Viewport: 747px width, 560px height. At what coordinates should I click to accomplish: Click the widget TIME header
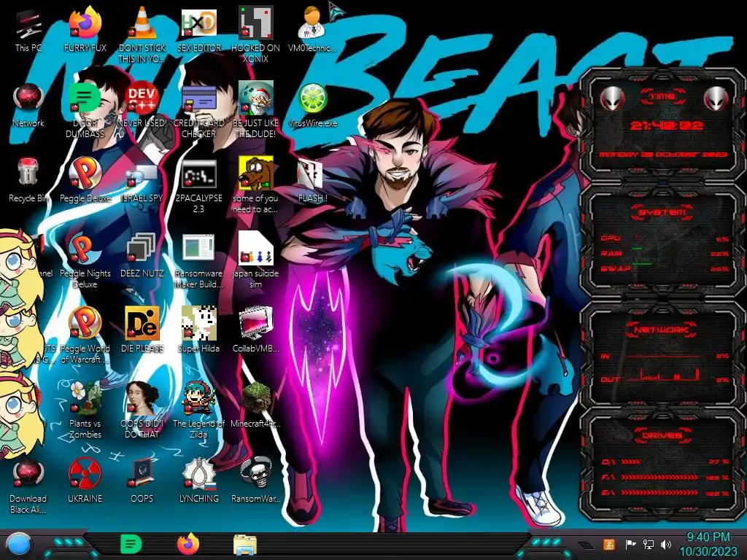tap(662, 97)
